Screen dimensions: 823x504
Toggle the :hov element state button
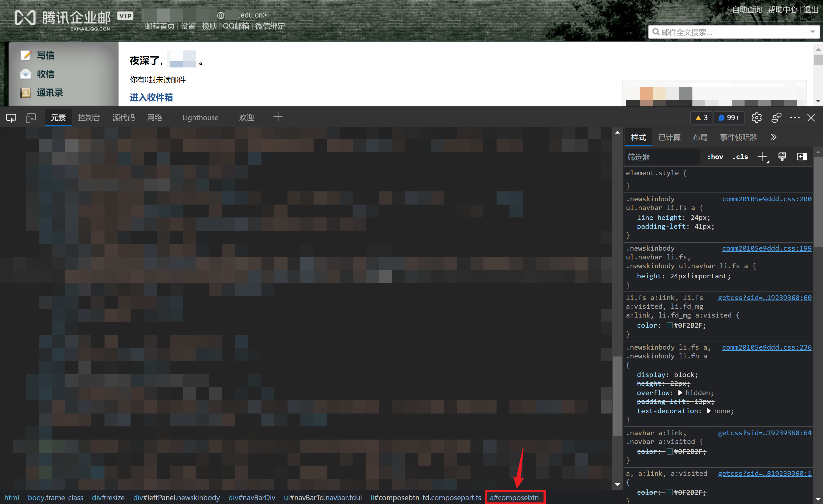(x=715, y=157)
